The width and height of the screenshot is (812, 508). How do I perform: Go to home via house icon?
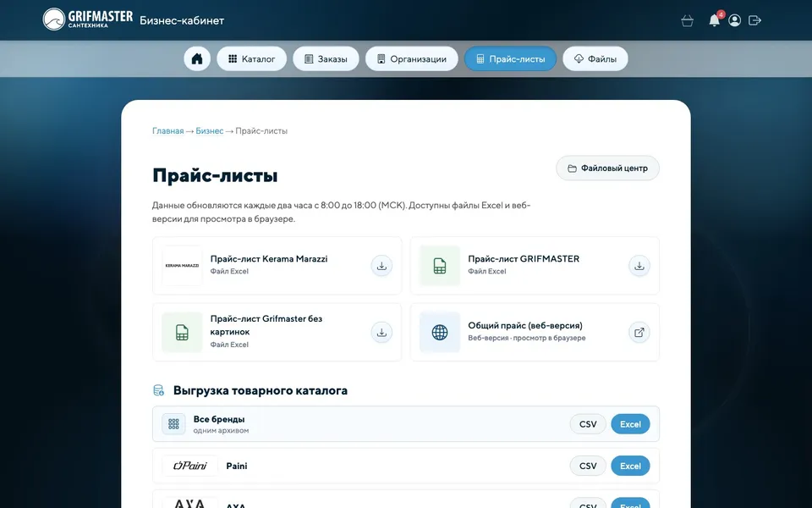coord(197,58)
